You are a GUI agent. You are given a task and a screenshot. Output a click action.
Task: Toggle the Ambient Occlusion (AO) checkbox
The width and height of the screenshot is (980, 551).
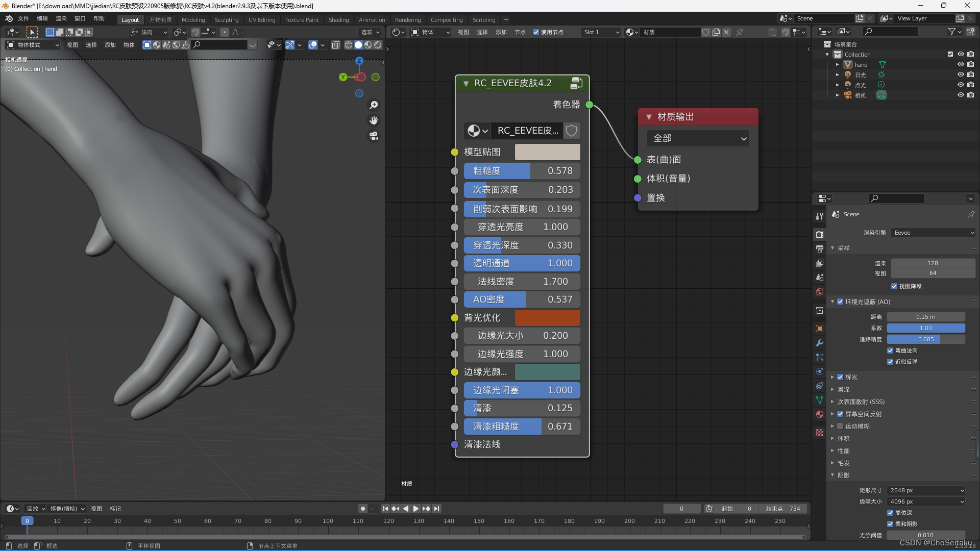point(840,302)
